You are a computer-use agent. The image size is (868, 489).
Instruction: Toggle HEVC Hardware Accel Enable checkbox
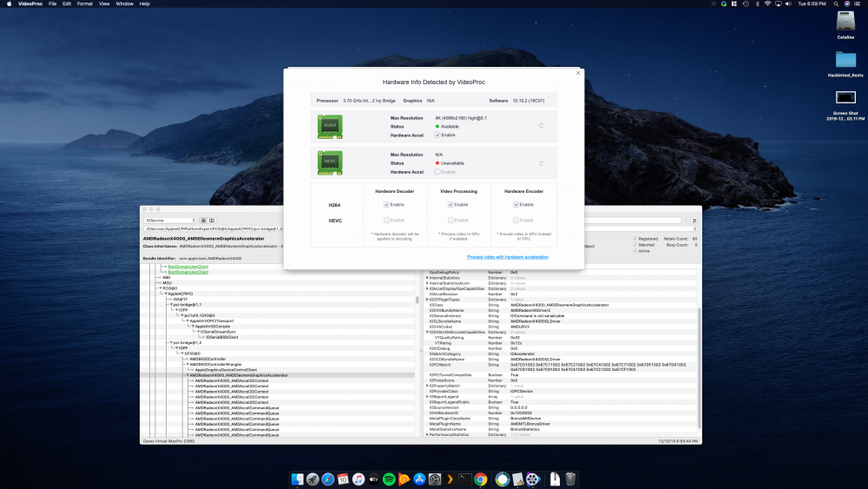click(x=437, y=172)
